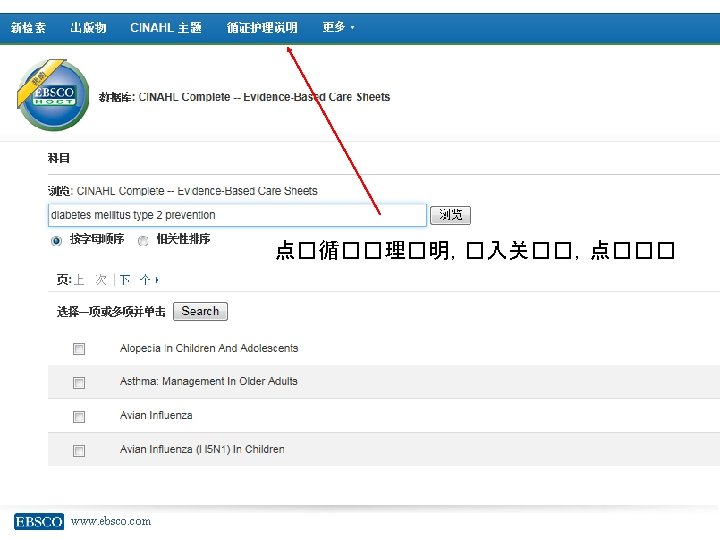The height and width of the screenshot is (540, 720).
Task: Select the 相关性排序 radio button
Action: 143,241
